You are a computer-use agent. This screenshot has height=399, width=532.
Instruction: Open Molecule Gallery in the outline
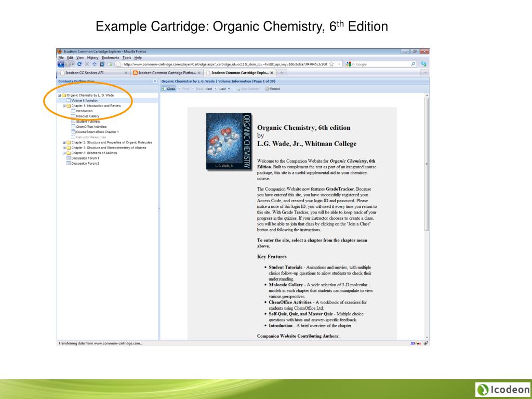[x=87, y=116]
